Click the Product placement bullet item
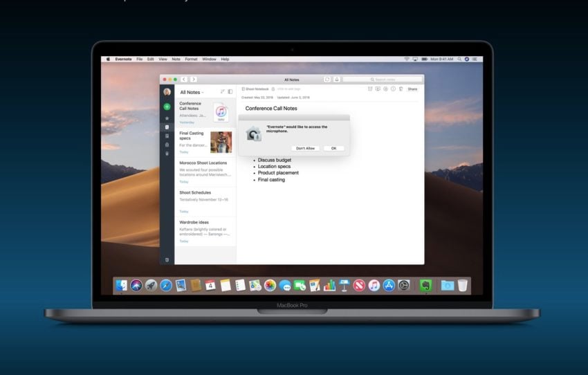The height and width of the screenshot is (375, 588). click(x=278, y=173)
